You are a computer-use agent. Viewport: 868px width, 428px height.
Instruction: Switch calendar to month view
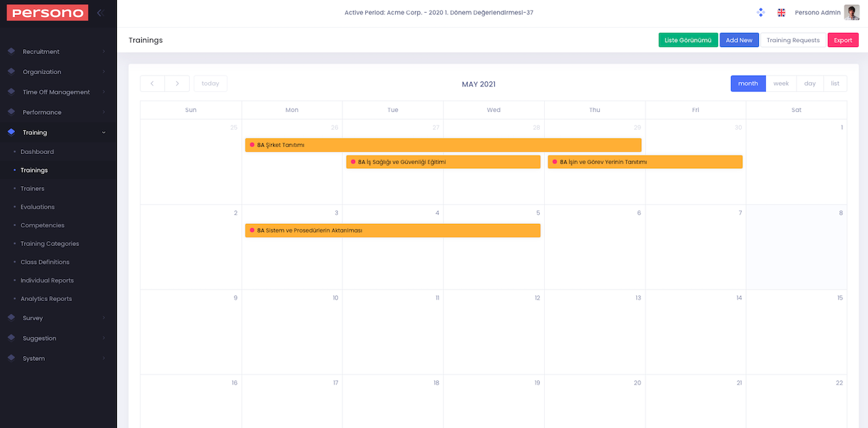(748, 83)
